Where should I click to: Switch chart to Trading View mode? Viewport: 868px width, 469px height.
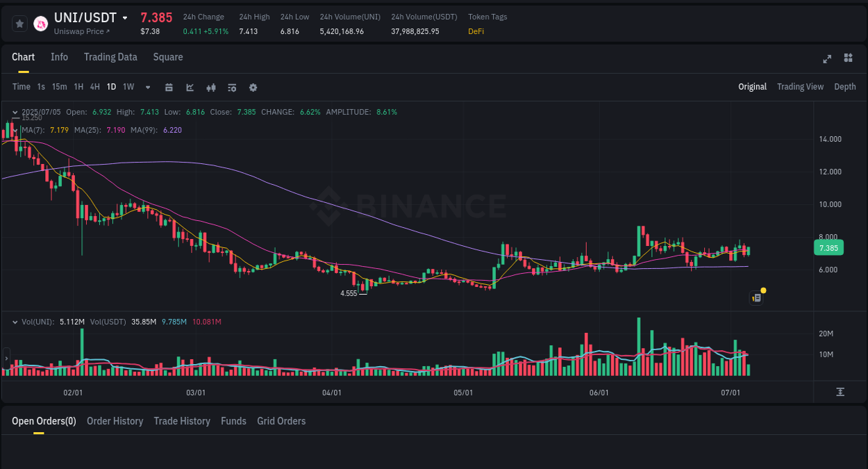tap(800, 87)
